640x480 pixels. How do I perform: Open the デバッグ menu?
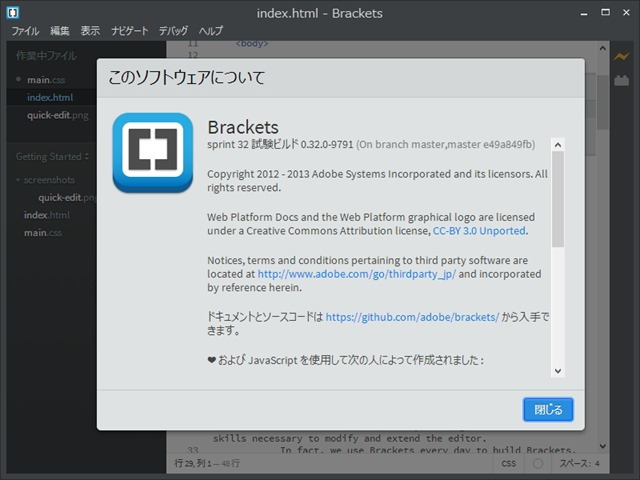(173, 31)
